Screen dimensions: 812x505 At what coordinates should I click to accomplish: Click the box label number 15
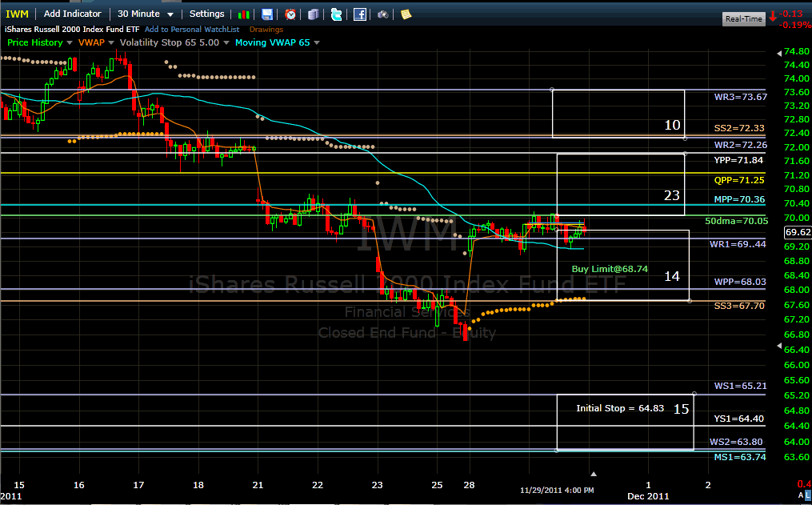click(x=681, y=409)
